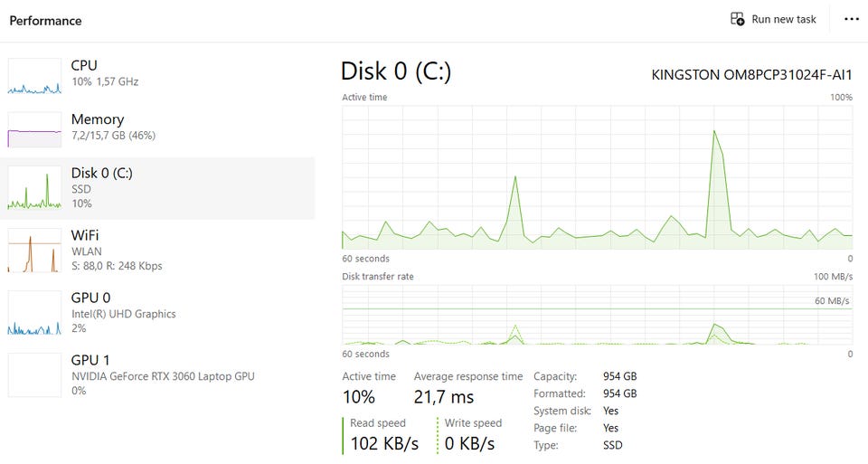Switch to the WiFi WLAN entry
868x464 pixels.
(85, 236)
